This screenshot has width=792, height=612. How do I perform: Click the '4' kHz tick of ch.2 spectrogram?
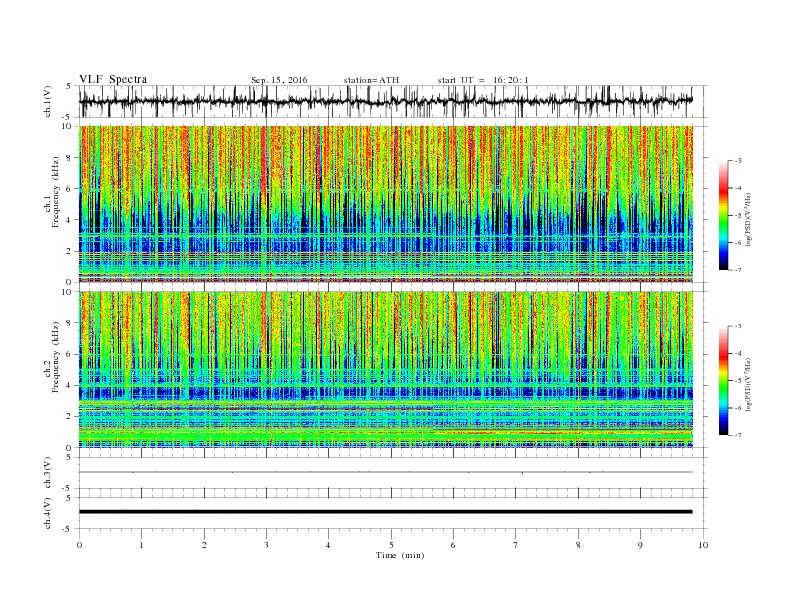pyautogui.click(x=70, y=385)
